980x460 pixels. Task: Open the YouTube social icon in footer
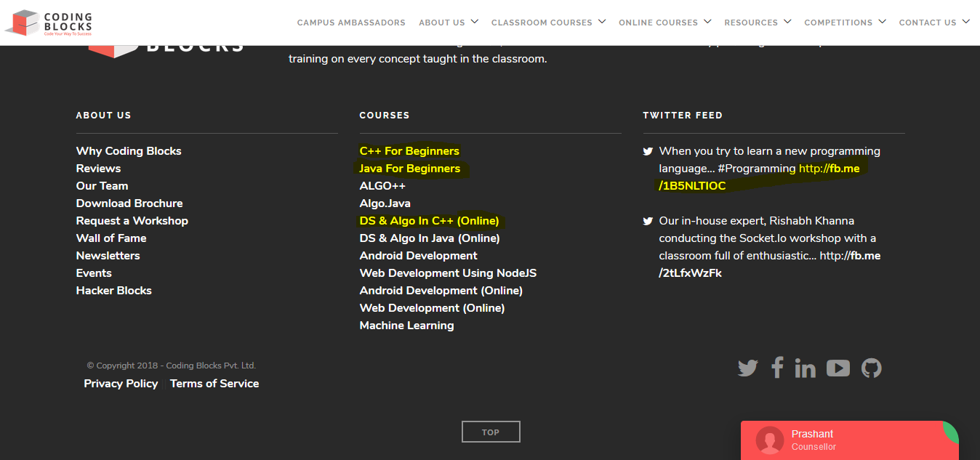(838, 368)
